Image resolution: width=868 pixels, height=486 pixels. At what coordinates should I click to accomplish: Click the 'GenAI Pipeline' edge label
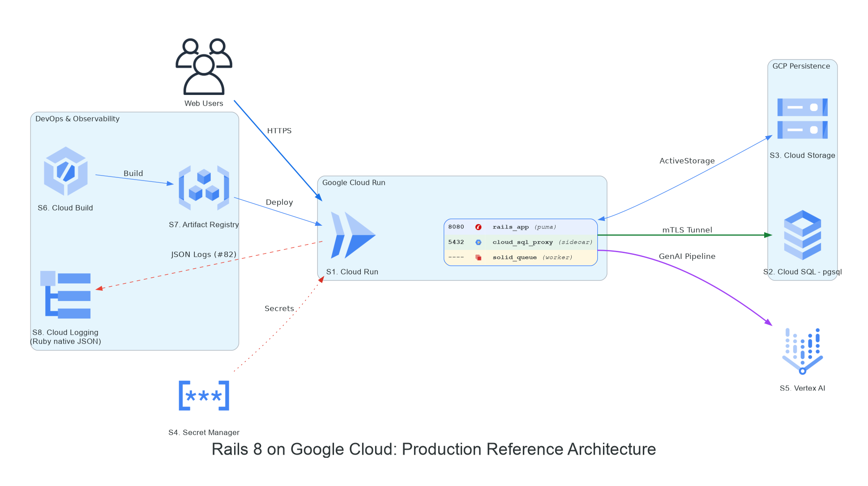pyautogui.click(x=687, y=256)
